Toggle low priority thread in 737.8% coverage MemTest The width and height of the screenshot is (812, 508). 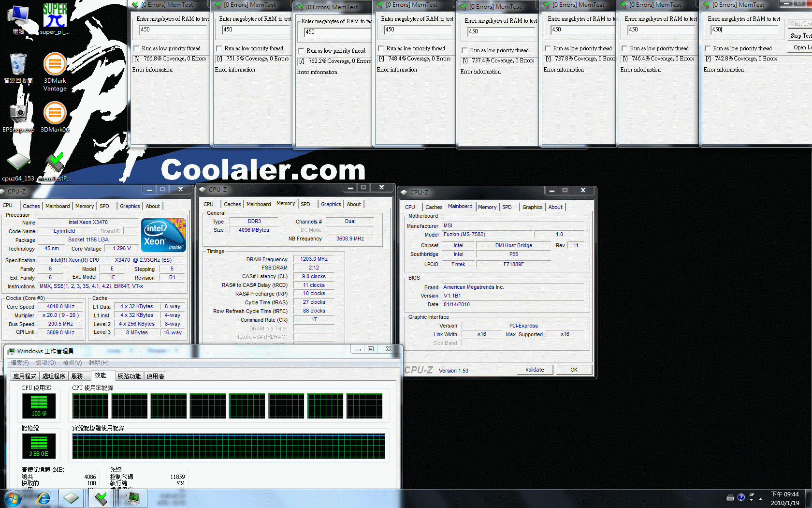coord(548,48)
